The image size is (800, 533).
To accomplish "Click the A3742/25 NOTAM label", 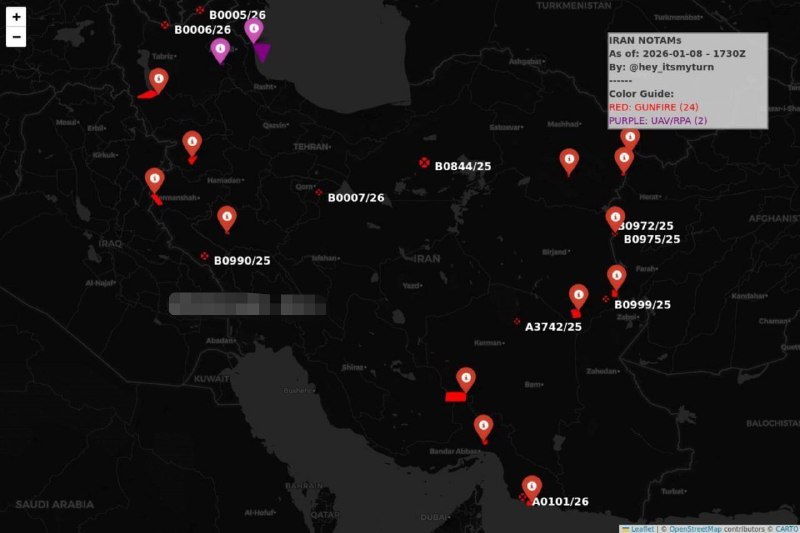I will (553, 327).
